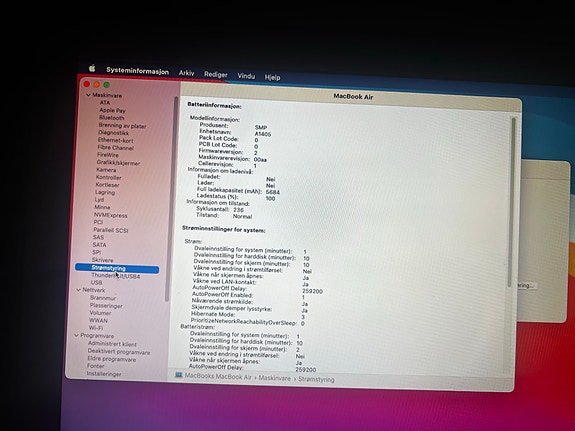575x431 pixels.
Task: Select Eldre programvare item
Action: tap(111, 359)
